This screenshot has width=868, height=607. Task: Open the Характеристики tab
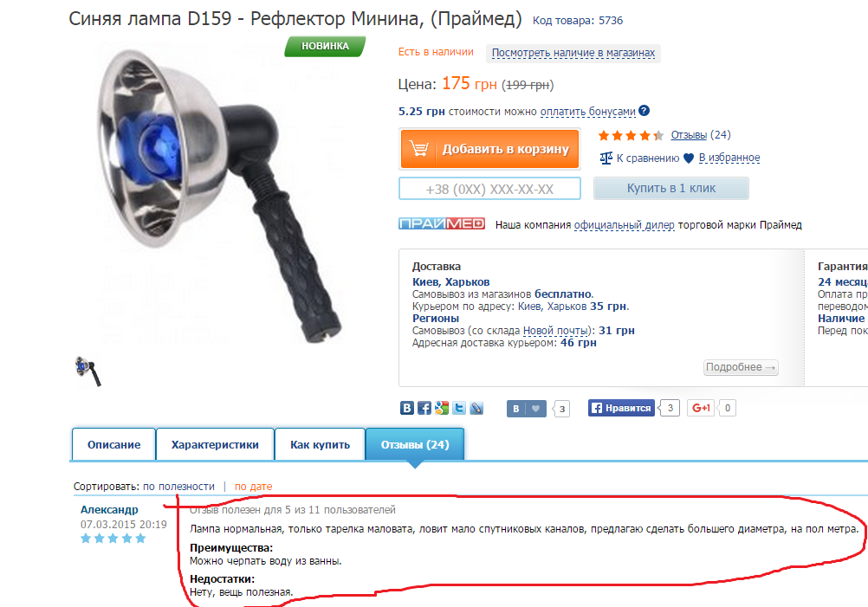pyautogui.click(x=215, y=444)
